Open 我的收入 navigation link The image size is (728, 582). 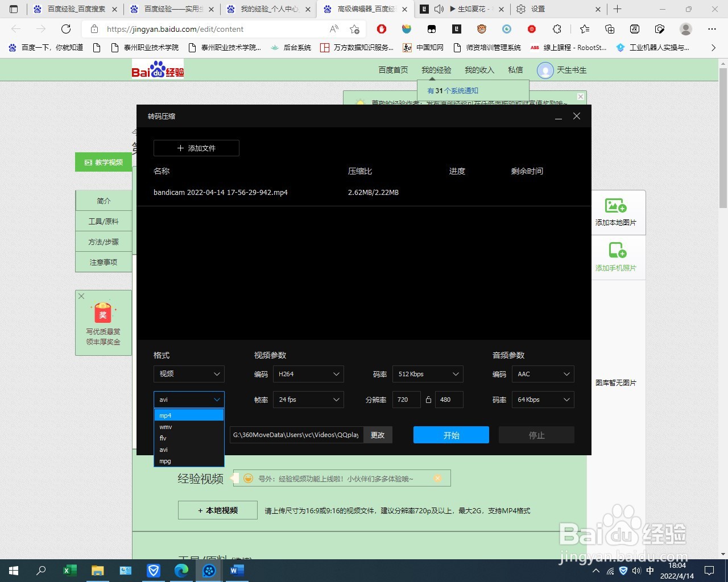coord(479,70)
